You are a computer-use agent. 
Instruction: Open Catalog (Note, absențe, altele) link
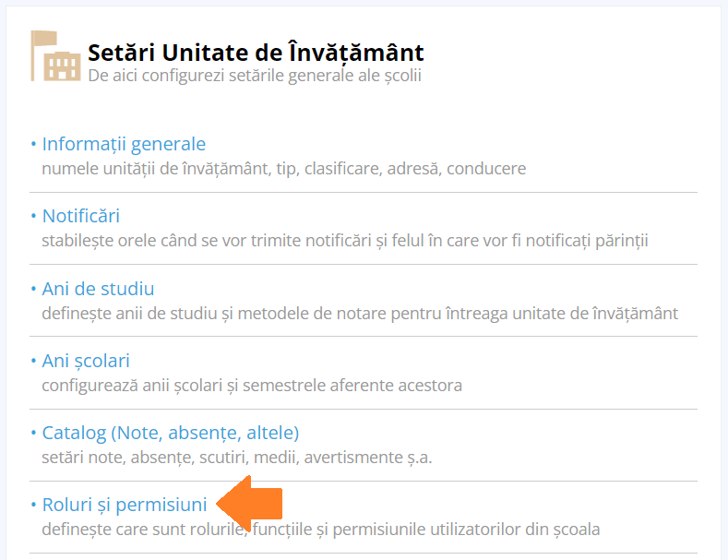click(x=171, y=433)
